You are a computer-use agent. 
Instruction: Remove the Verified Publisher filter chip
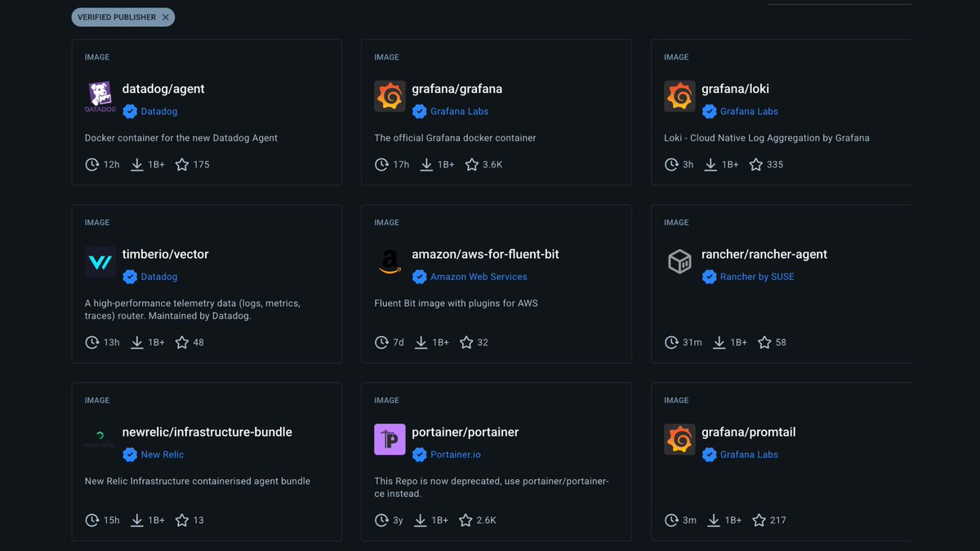point(166,17)
